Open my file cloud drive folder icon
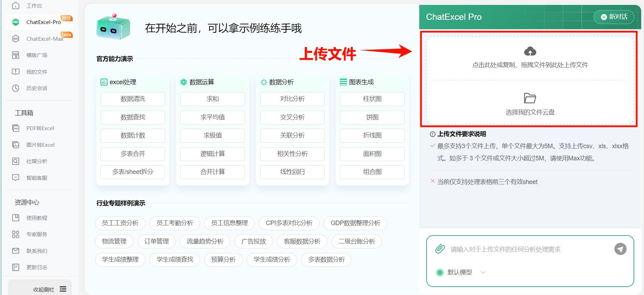Image resolution: width=644 pixels, height=295 pixels. pos(530,98)
